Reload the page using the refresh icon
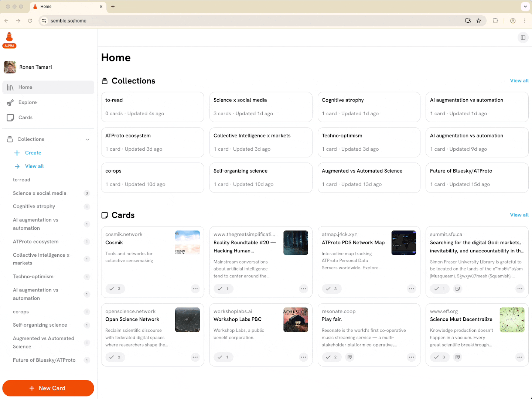The image size is (532, 399). pos(30,21)
